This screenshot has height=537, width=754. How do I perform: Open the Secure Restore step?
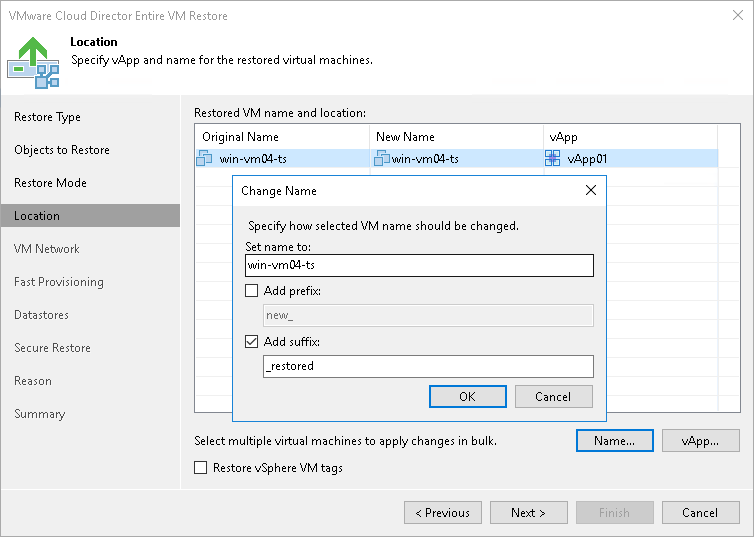(52, 348)
